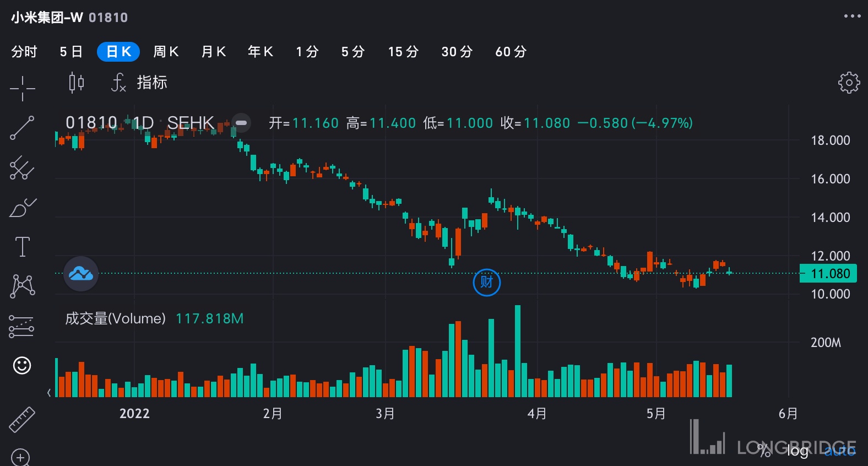Image resolution: width=868 pixels, height=466 pixels.
Task: Switch to 年K yearly candlestick tab
Action: click(261, 52)
